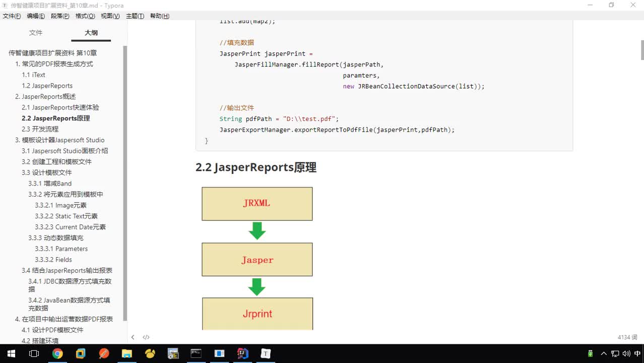Go to outline heading 传智健康项目扩展资料 第10章
Image resolution: width=644 pixels, height=363 pixels.
coord(53,53)
